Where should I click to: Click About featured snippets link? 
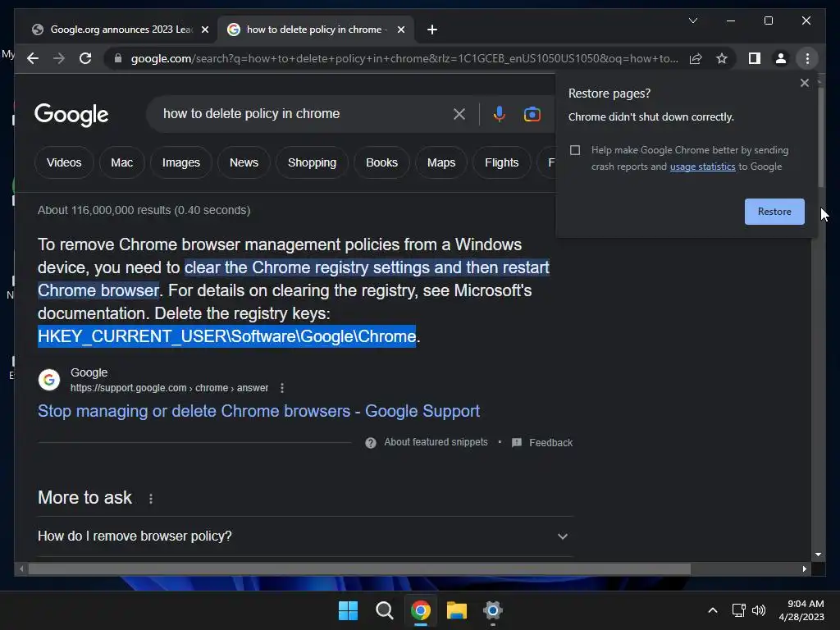coord(436,442)
